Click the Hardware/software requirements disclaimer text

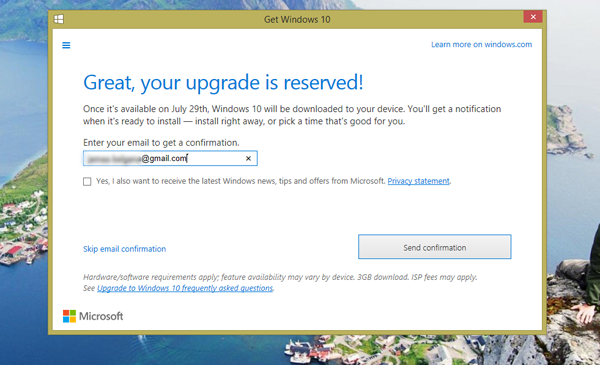pyautogui.click(x=280, y=277)
